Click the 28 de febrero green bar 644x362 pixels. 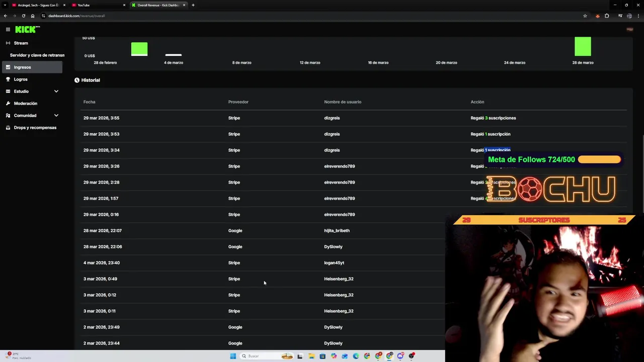(x=139, y=49)
